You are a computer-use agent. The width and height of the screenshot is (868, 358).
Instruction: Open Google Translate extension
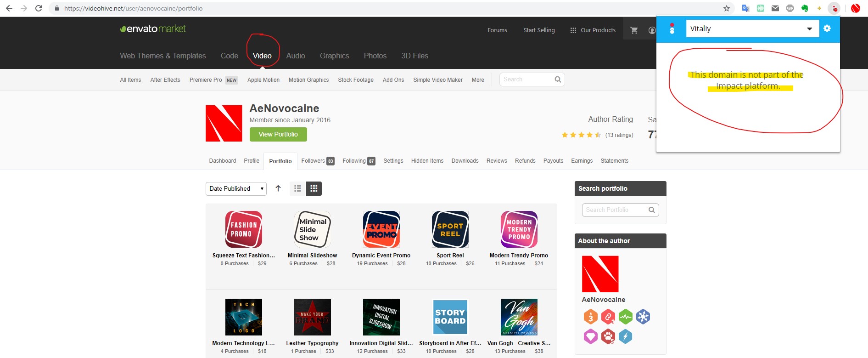tap(745, 8)
